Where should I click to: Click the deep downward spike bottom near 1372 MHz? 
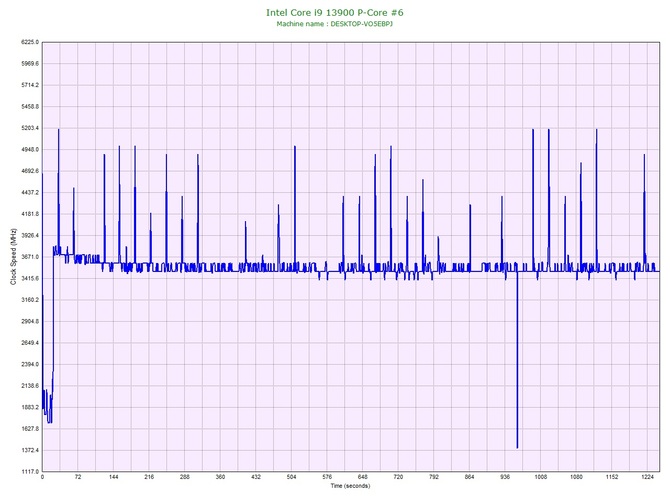point(517,447)
